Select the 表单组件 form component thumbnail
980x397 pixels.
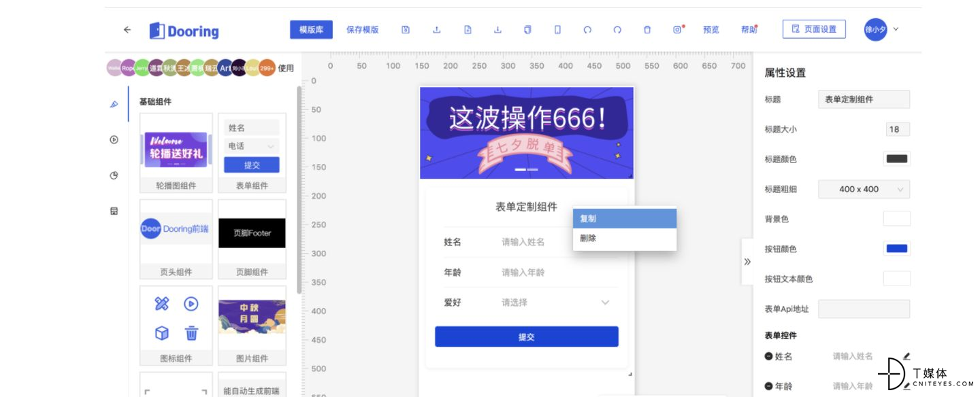pos(252,153)
